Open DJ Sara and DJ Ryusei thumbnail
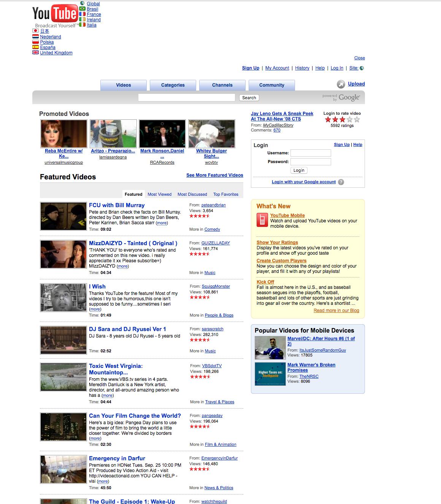The image size is (441, 504). click(x=63, y=340)
